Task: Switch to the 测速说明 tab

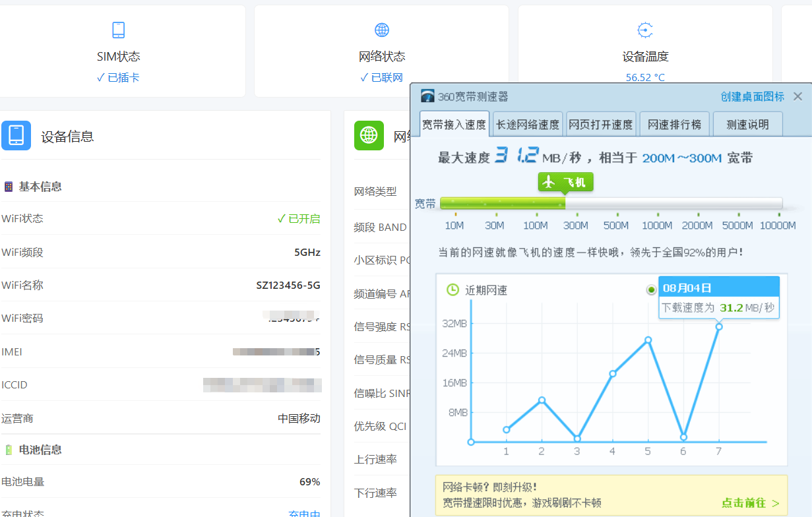Action: click(747, 124)
